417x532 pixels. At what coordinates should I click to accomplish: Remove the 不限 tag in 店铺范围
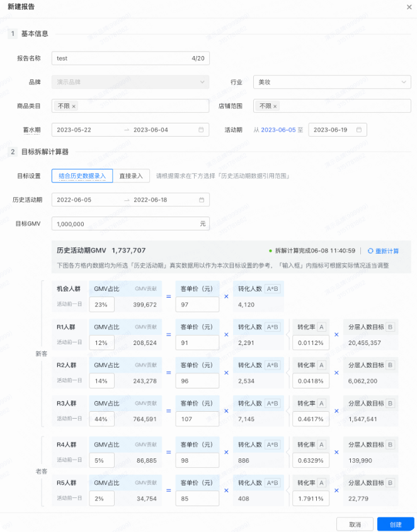[x=275, y=106]
